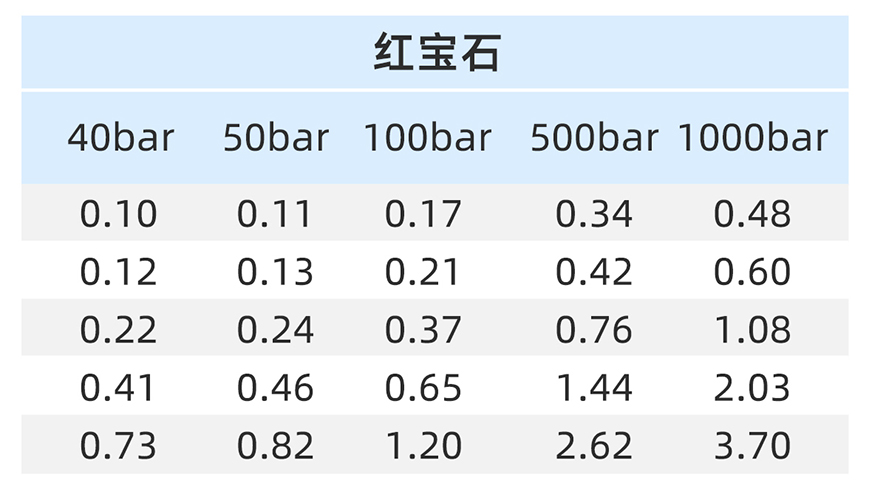The width and height of the screenshot is (869, 494).
Task: Click the 1000bar column header
Action: click(752, 138)
